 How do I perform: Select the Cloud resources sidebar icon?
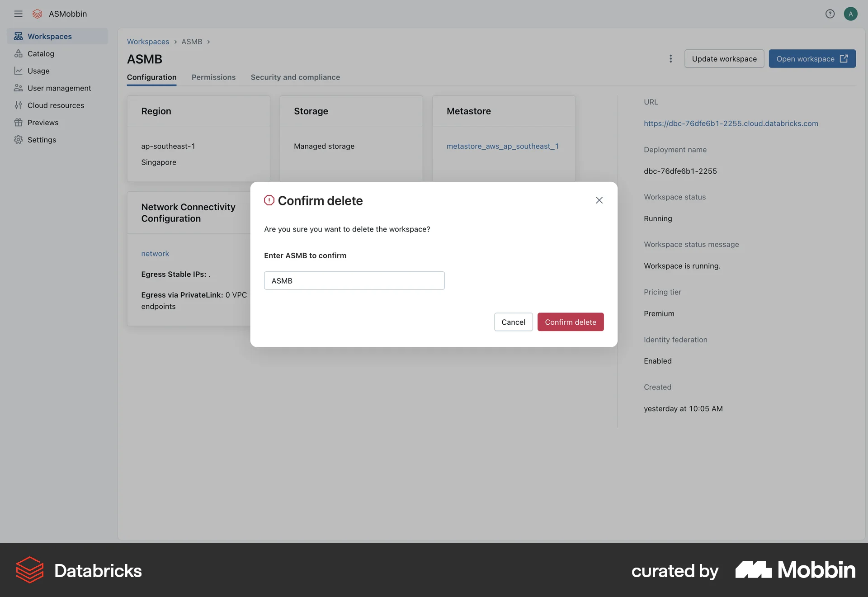click(x=18, y=105)
